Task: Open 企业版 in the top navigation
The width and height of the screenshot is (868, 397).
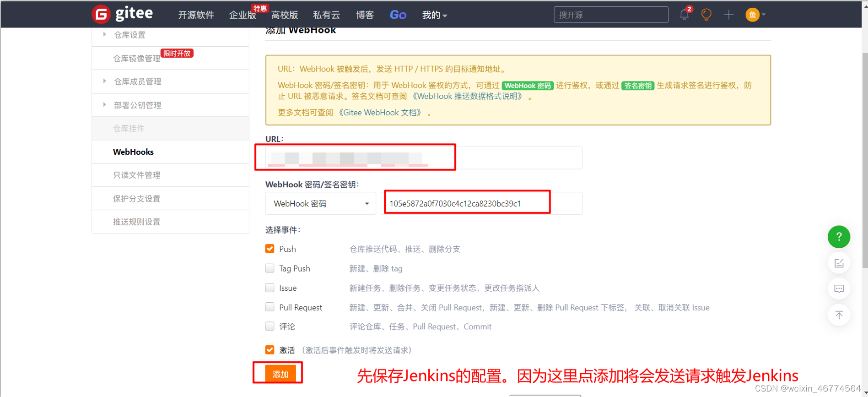Action: [243, 15]
